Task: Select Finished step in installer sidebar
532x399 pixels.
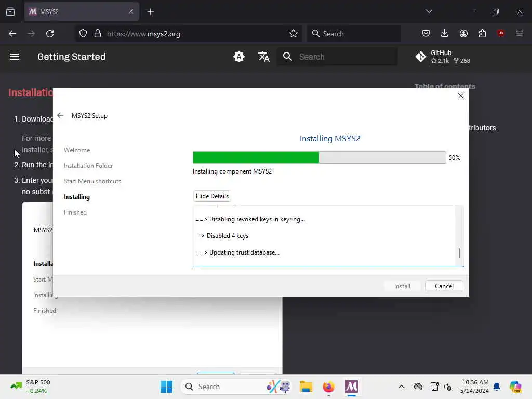Action: click(x=75, y=212)
